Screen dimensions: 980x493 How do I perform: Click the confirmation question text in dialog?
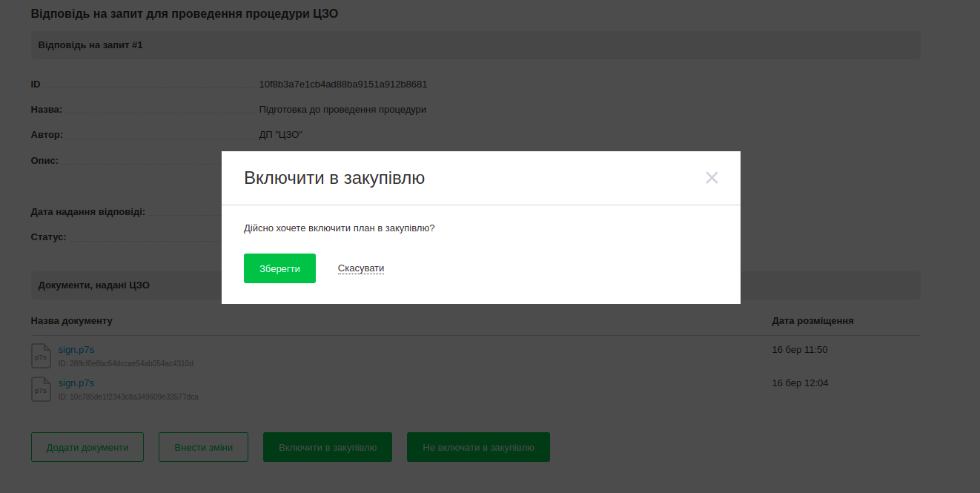tap(339, 228)
